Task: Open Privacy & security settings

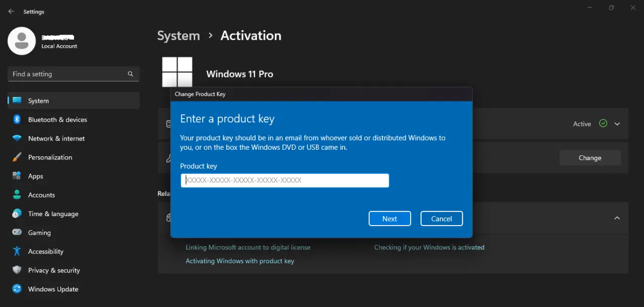Action: click(73, 270)
